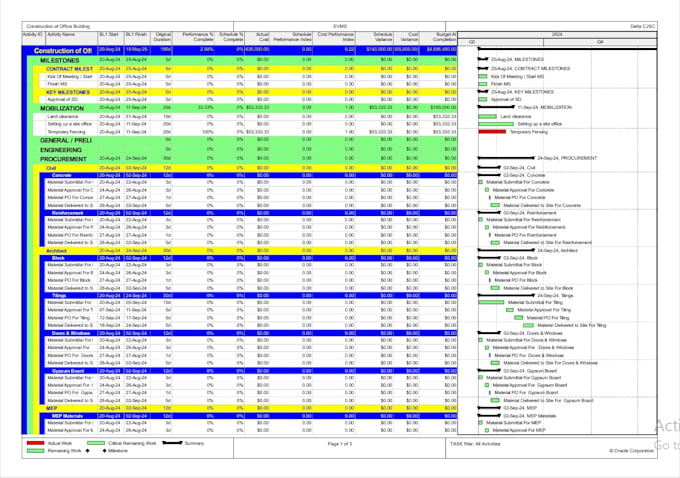
Task: Click the Land clearance Gantt bar
Action: tap(487, 116)
